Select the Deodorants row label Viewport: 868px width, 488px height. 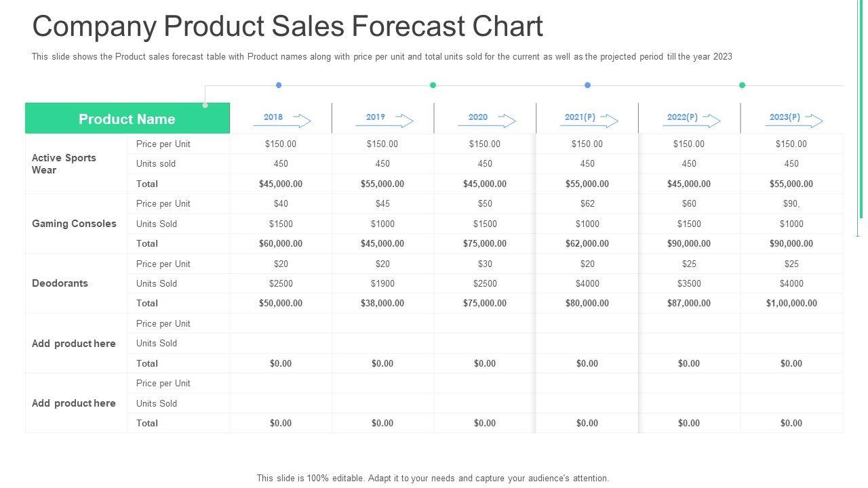tap(60, 283)
